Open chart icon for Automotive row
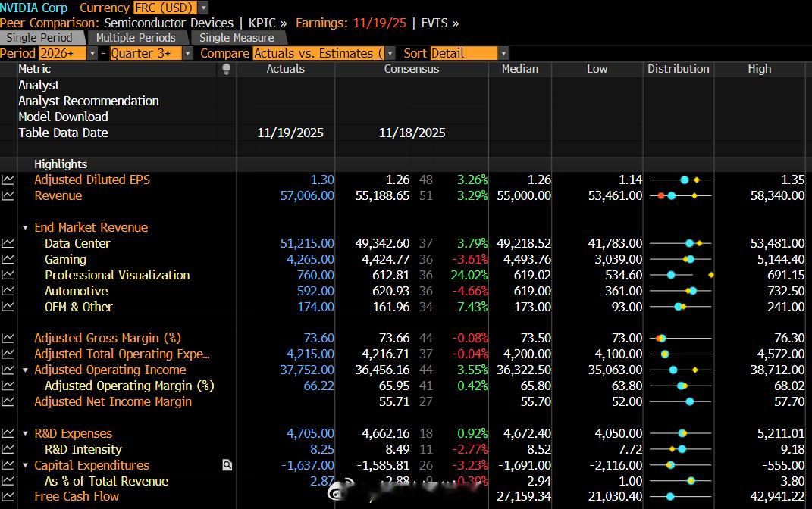The width and height of the screenshot is (812, 509). (8, 291)
